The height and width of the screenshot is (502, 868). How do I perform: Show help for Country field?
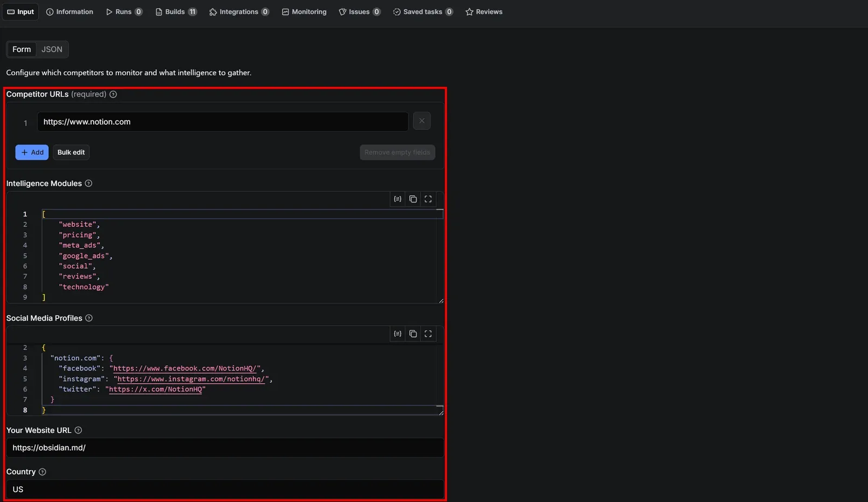[x=42, y=472]
